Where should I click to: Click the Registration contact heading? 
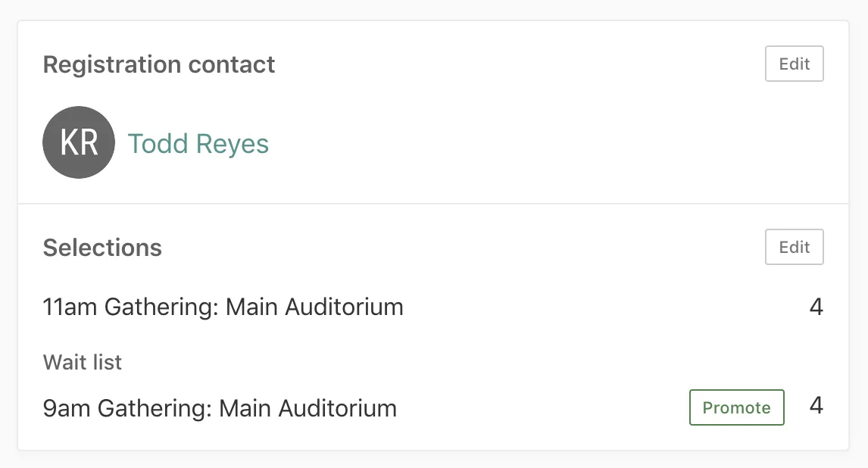click(x=159, y=64)
